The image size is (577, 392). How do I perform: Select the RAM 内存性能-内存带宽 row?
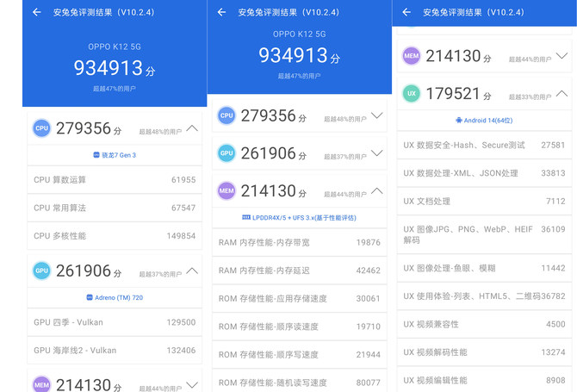(x=299, y=242)
